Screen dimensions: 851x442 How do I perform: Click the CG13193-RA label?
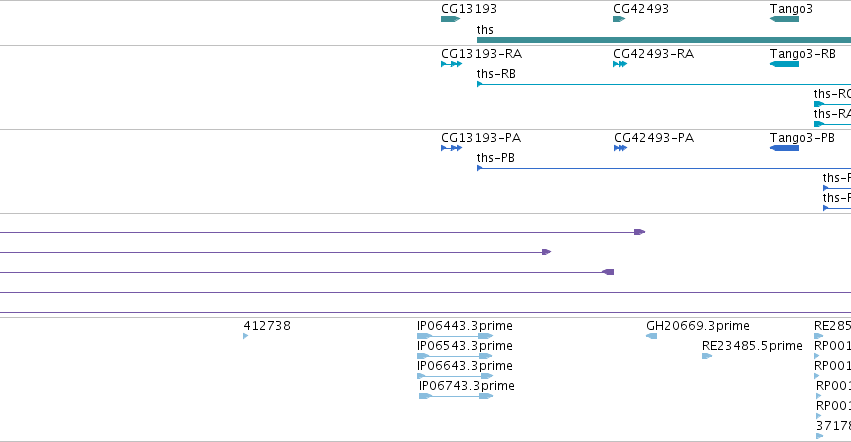click(x=481, y=54)
